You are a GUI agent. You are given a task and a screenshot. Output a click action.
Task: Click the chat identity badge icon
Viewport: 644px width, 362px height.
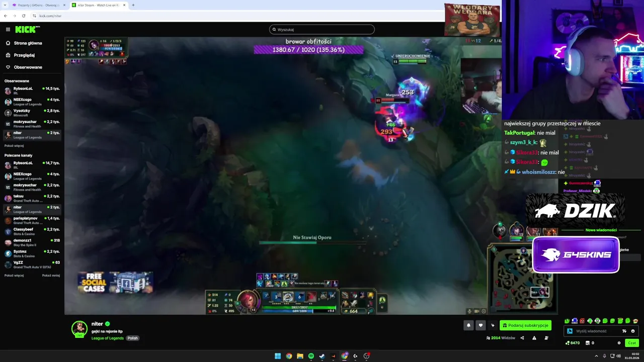click(x=570, y=331)
